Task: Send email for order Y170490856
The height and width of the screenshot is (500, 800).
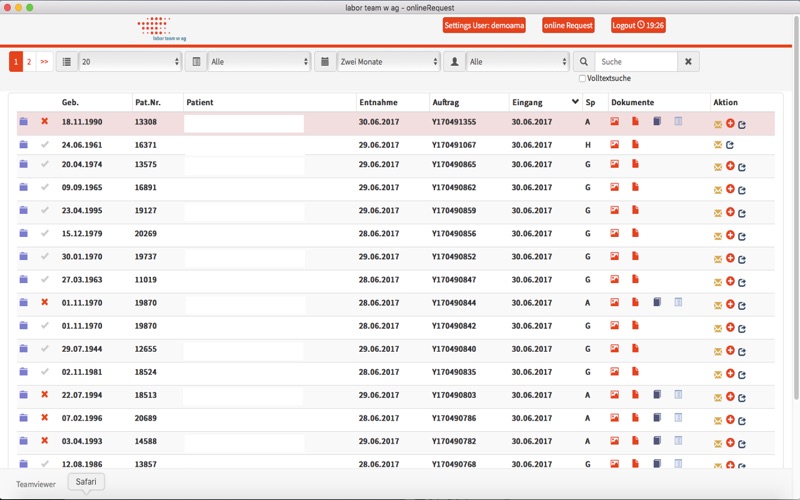Action: tap(718, 236)
